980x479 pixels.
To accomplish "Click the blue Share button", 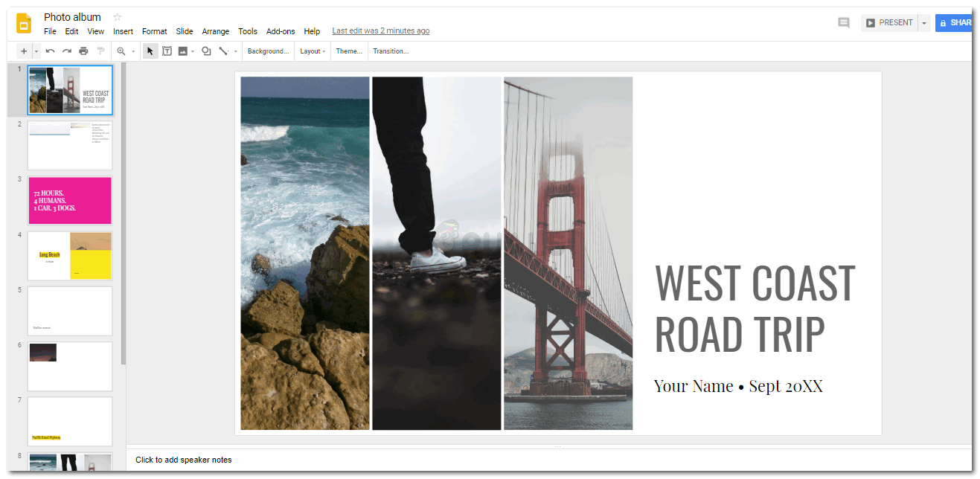I will pyautogui.click(x=954, y=23).
